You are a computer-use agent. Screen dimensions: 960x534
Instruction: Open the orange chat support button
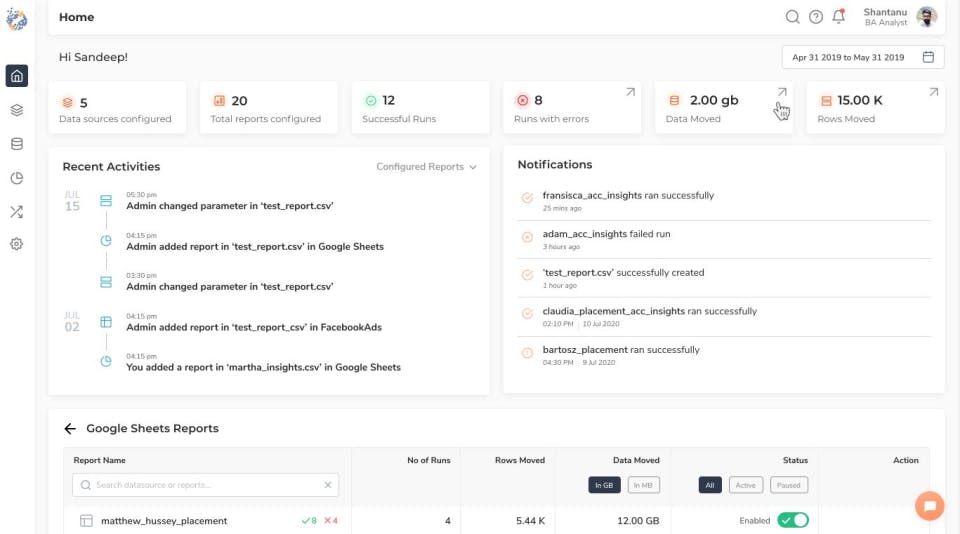(x=929, y=506)
